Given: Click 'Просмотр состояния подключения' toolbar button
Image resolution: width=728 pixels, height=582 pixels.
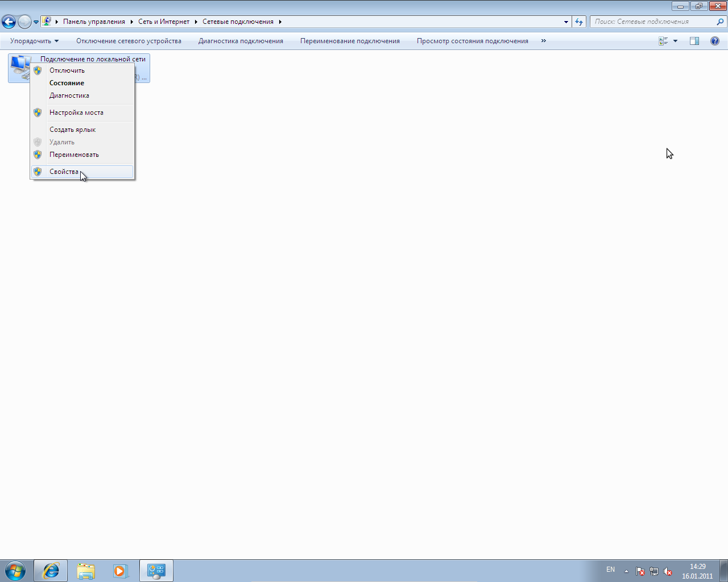Looking at the screenshot, I should tap(472, 41).
